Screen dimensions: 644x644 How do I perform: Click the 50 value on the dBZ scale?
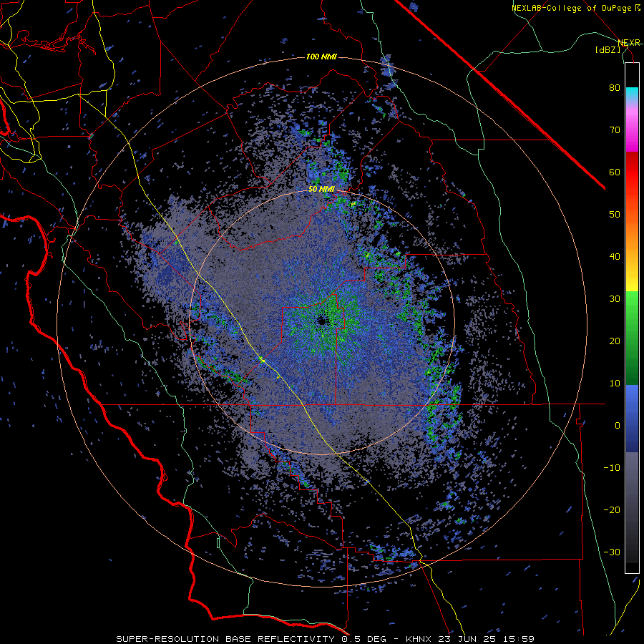click(x=615, y=215)
